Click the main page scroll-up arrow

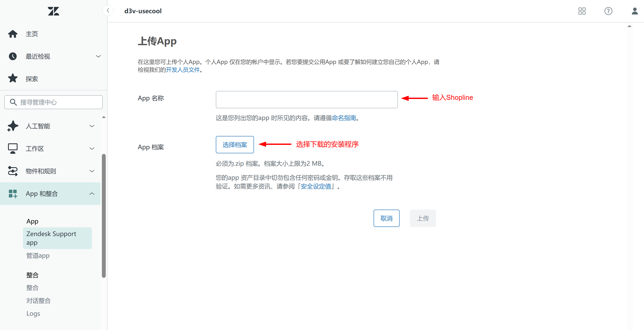point(629,26)
